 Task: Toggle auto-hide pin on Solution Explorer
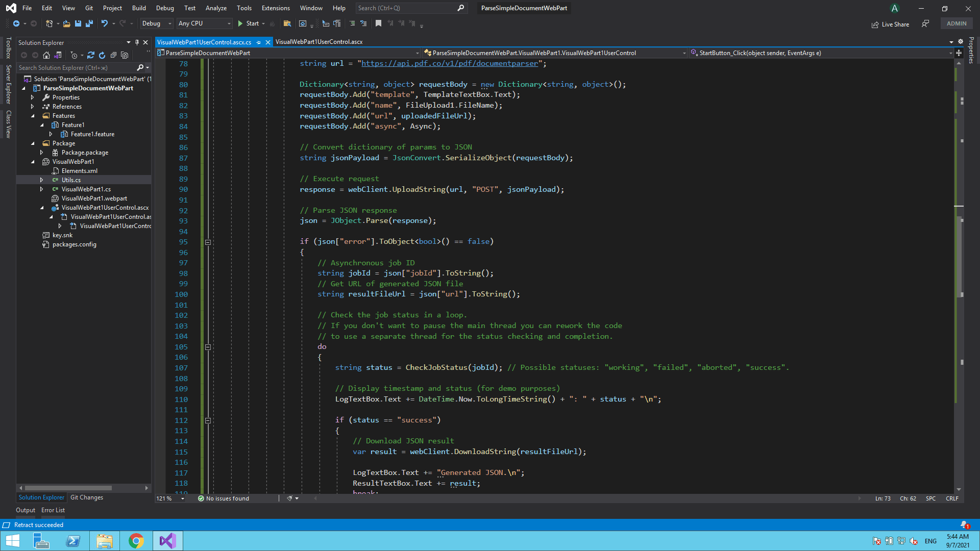pos(137,42)
